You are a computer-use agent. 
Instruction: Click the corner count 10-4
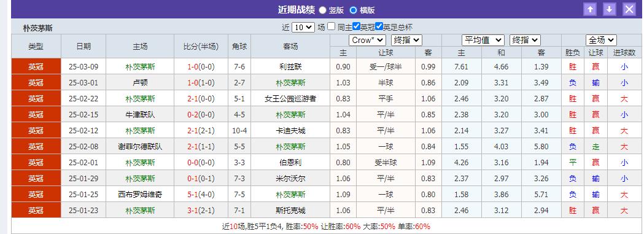[x=239, y=131]
